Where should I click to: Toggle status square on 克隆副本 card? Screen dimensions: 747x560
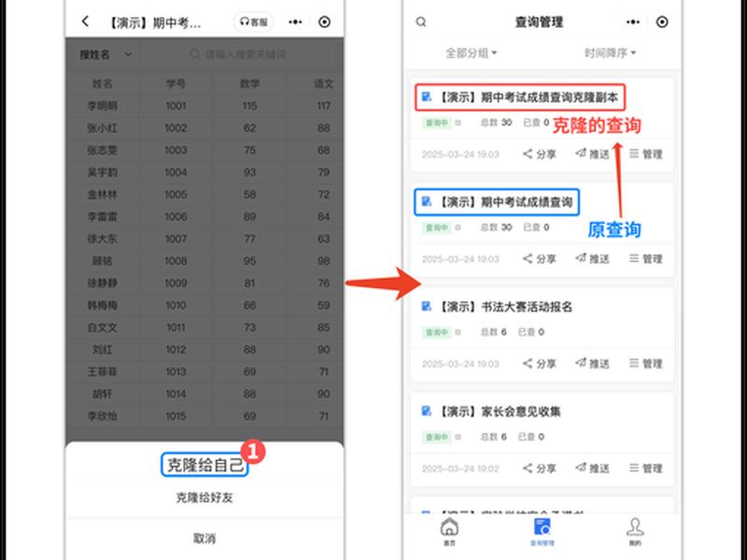tap(458, 123)
